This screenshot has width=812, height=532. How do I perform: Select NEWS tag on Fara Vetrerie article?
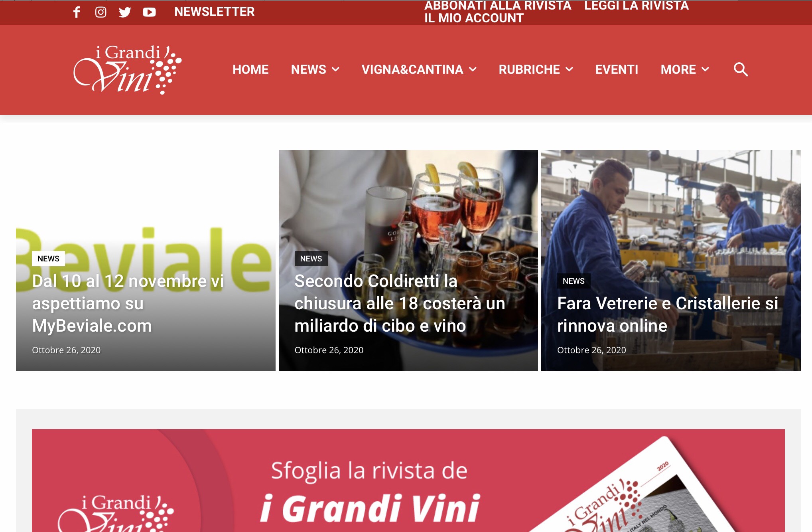pyautogui.click(x=574, y=281)
